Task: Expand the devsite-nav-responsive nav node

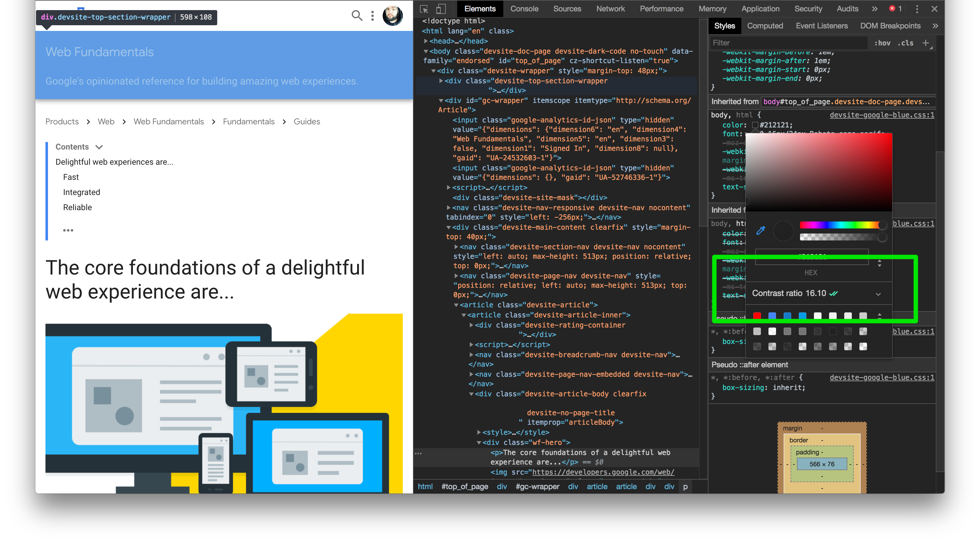Action: point(449,208)
